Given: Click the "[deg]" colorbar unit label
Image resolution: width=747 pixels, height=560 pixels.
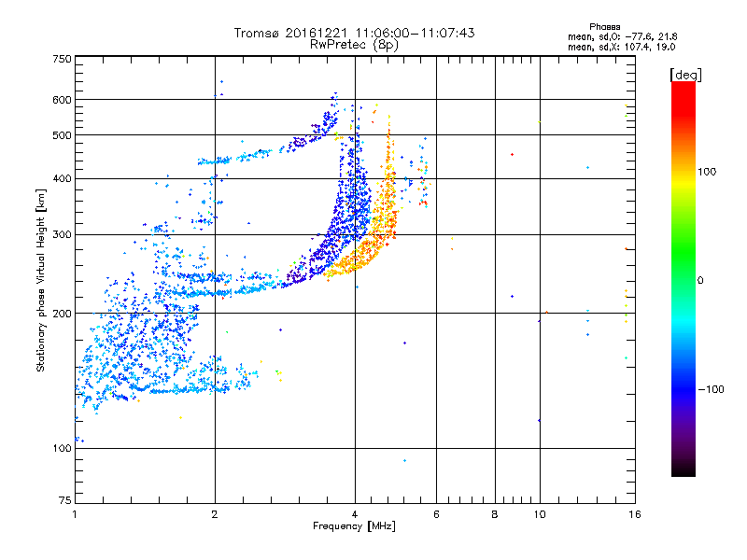Looking at the screenshot, I should (685, 75).
